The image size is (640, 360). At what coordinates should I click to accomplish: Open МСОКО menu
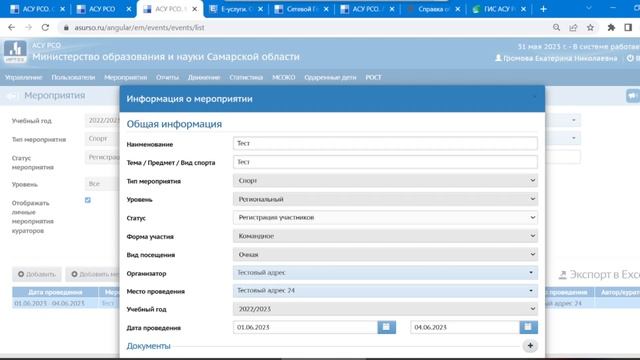pos(284,77)
